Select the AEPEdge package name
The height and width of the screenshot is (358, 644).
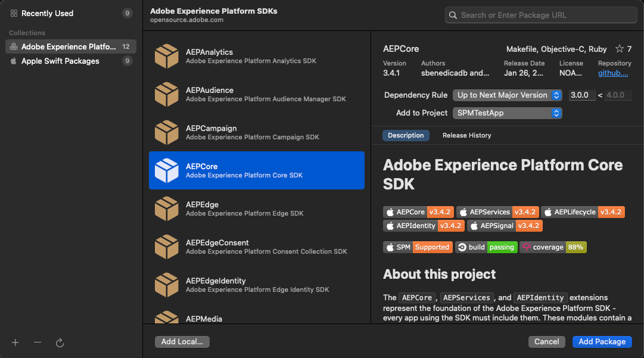(202, 204)
